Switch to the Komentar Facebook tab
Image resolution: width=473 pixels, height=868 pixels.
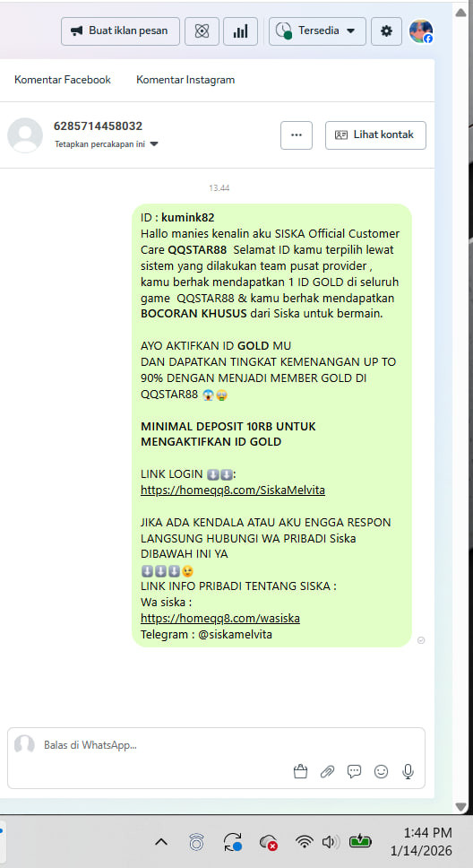pyautogui.click(x=63, y=80)
